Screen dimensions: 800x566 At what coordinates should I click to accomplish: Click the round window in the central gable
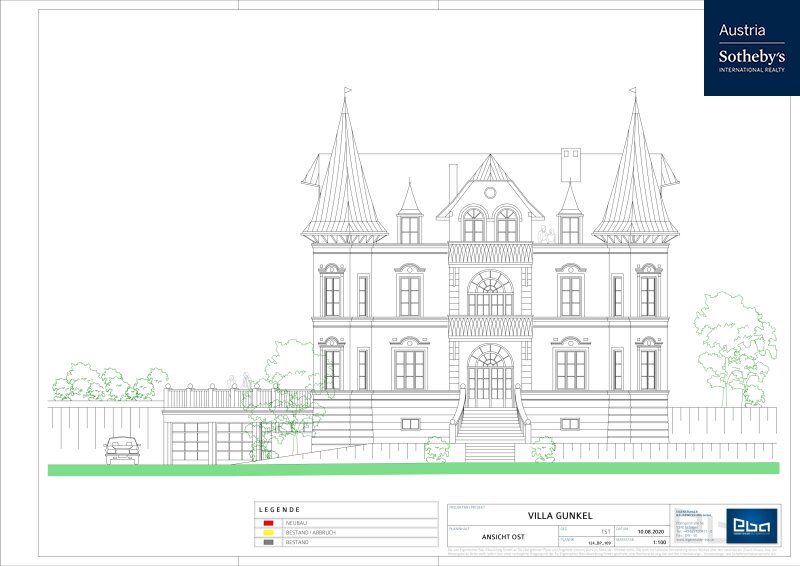tap(490, 193)
